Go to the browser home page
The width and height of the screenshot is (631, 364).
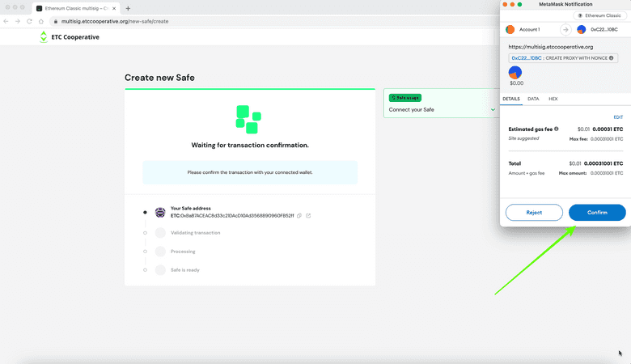click(42, 21)
